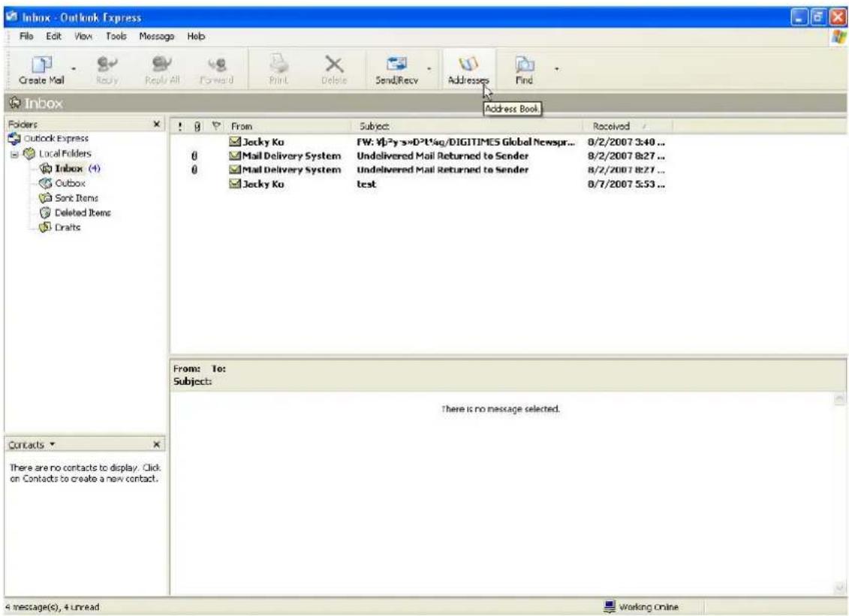Click envelope icon of the FW: DIGITIMES message
Screen dimensions: 849x616
click(x=234, y=142)
